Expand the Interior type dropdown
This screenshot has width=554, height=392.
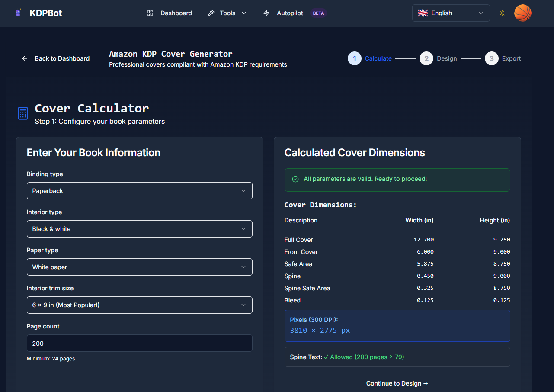click(139, 229)
